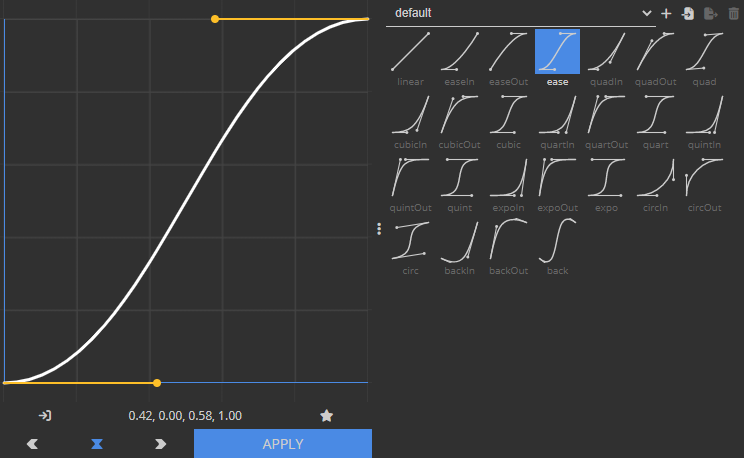Click the upper yellow bezier handle
The height and width of the screenshot is (458, 744).
point(215,19)
